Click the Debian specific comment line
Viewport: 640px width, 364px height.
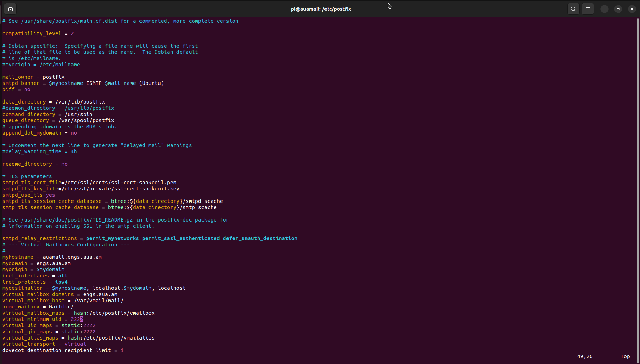100,46
